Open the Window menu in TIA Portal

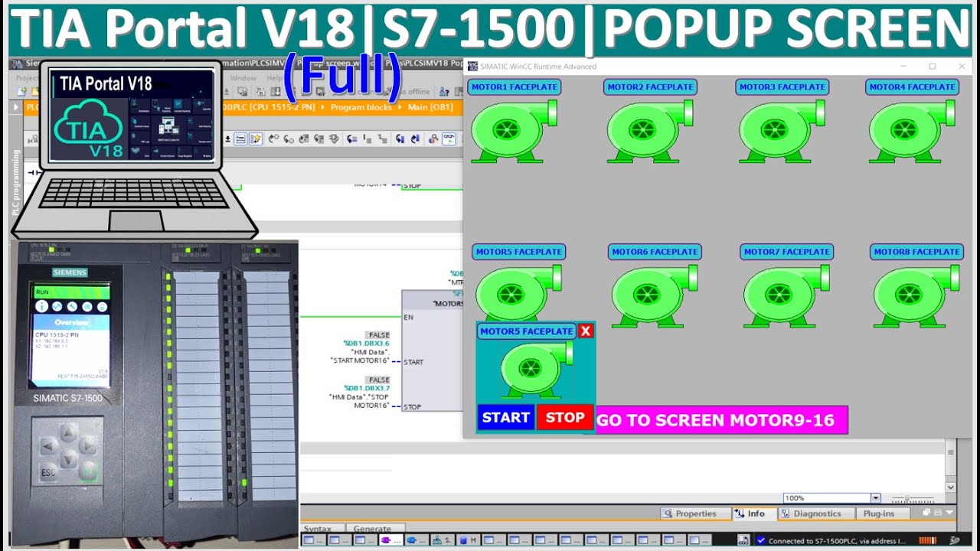coord(243,78)
